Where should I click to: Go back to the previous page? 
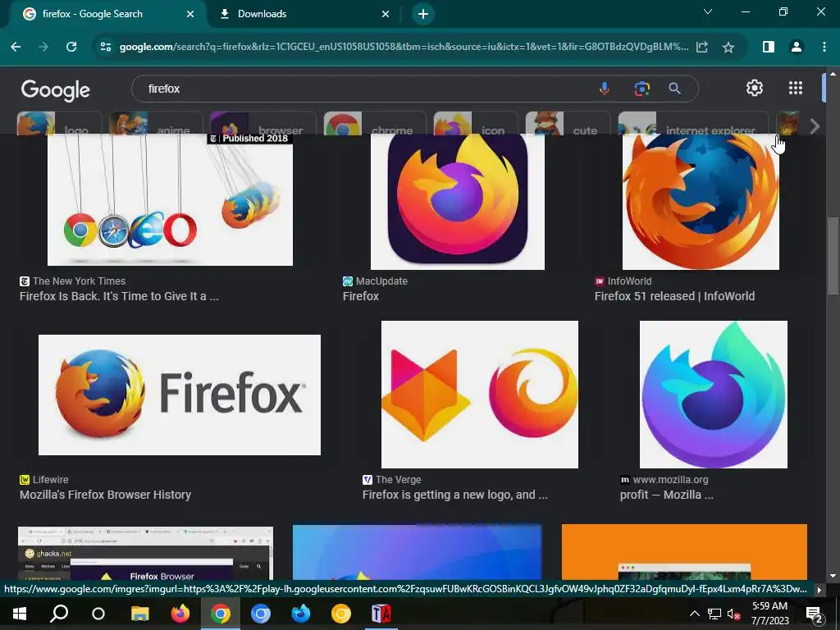click(x=16, y=47)
